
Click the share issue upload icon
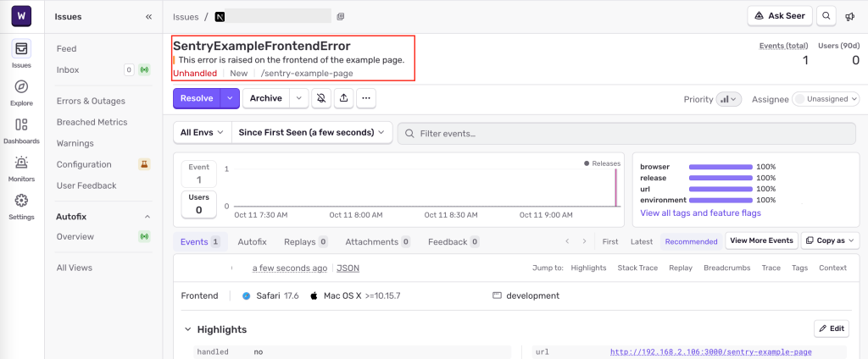coord(344,98)
